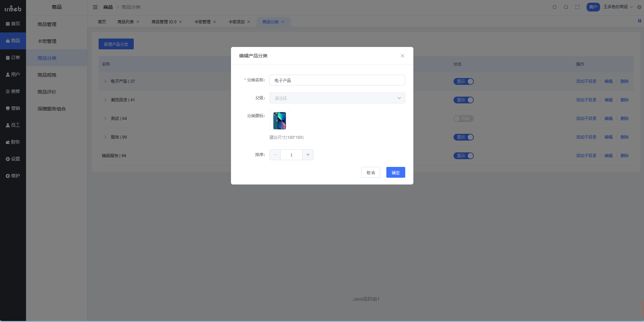Open the search icon in header
This screenshot has width=644, height=322.
[x=566, y=7]
